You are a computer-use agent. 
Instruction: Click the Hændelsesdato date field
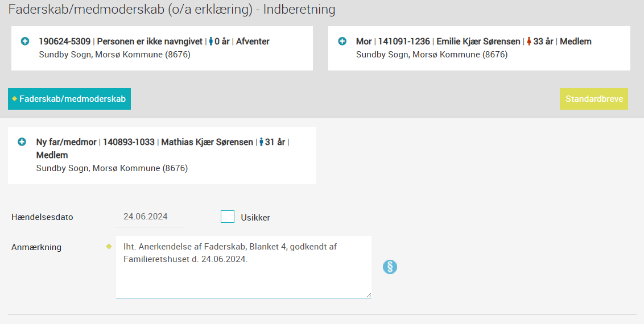[151, 217]
